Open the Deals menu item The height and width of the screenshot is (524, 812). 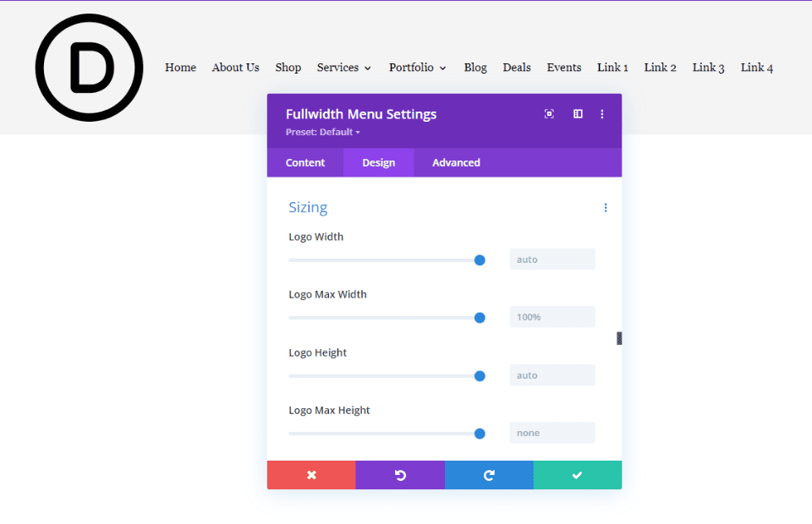(x=517, y=68)
